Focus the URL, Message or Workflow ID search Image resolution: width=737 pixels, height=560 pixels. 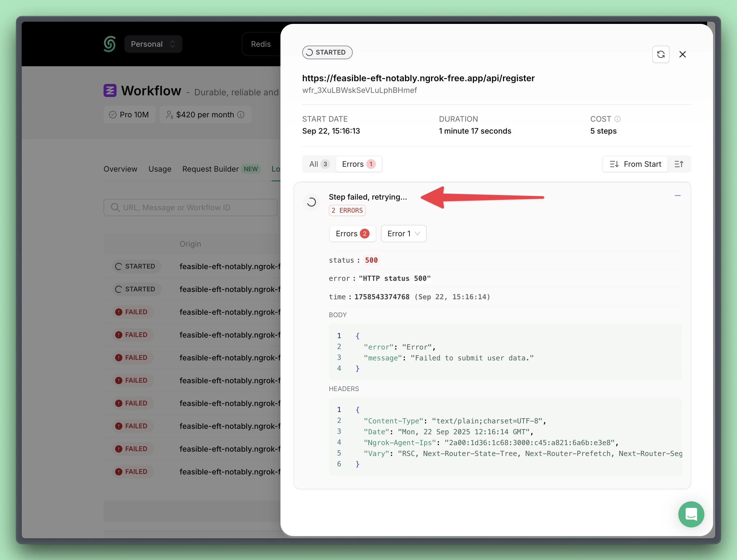(x=190, y=207)
